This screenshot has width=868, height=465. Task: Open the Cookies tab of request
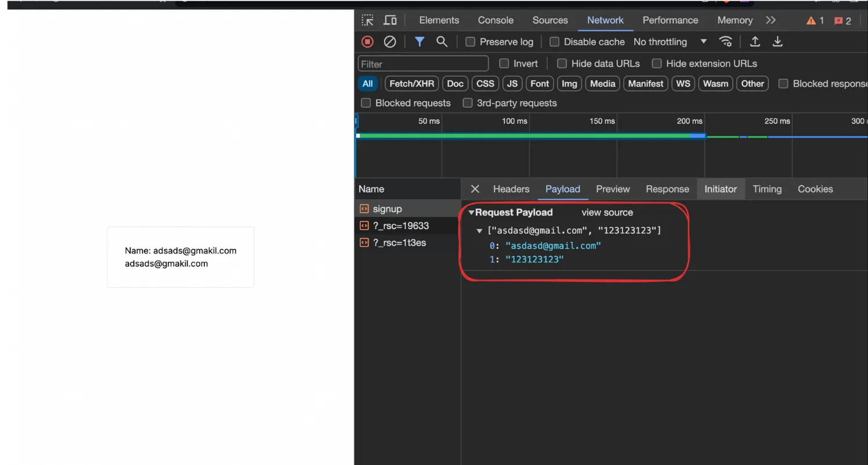point(815,189)
